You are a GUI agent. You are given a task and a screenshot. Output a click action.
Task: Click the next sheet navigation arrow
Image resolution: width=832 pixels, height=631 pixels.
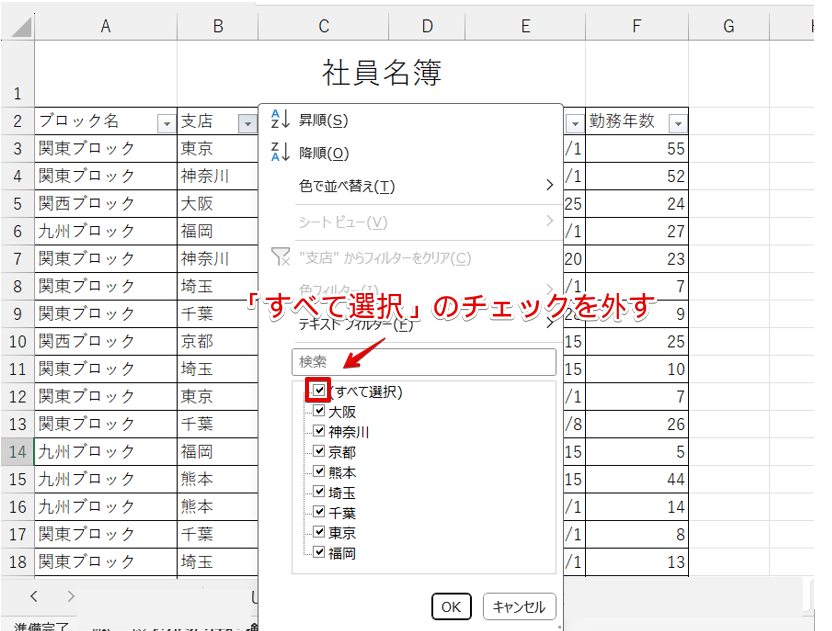[x=71, y=596]
